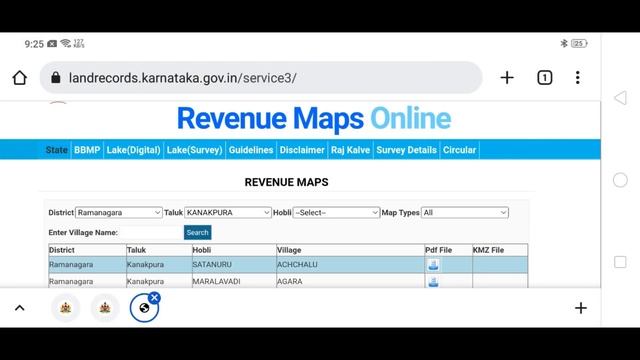Close the active globe tab
This screenshot has height=360, width=640.
click(x=154, y=298)
